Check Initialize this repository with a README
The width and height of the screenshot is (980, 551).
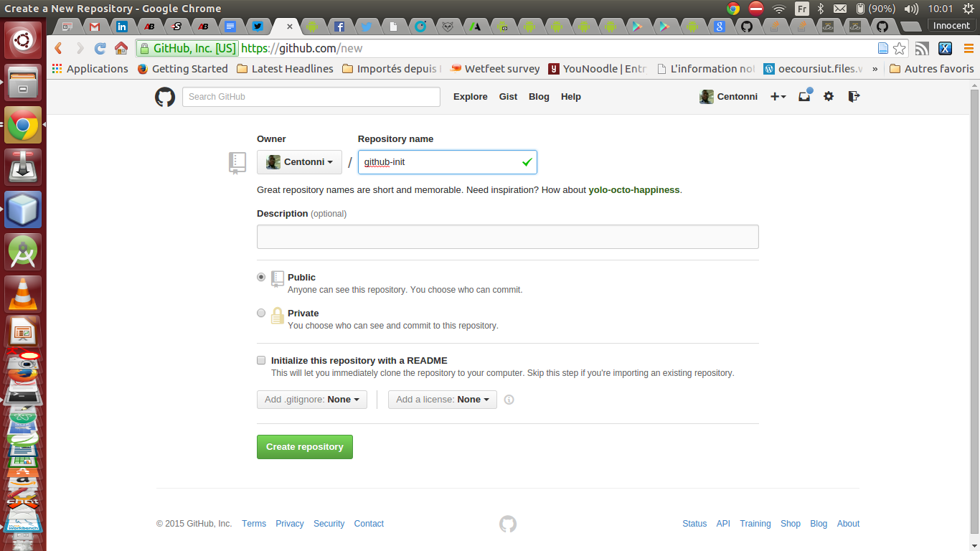261,360
